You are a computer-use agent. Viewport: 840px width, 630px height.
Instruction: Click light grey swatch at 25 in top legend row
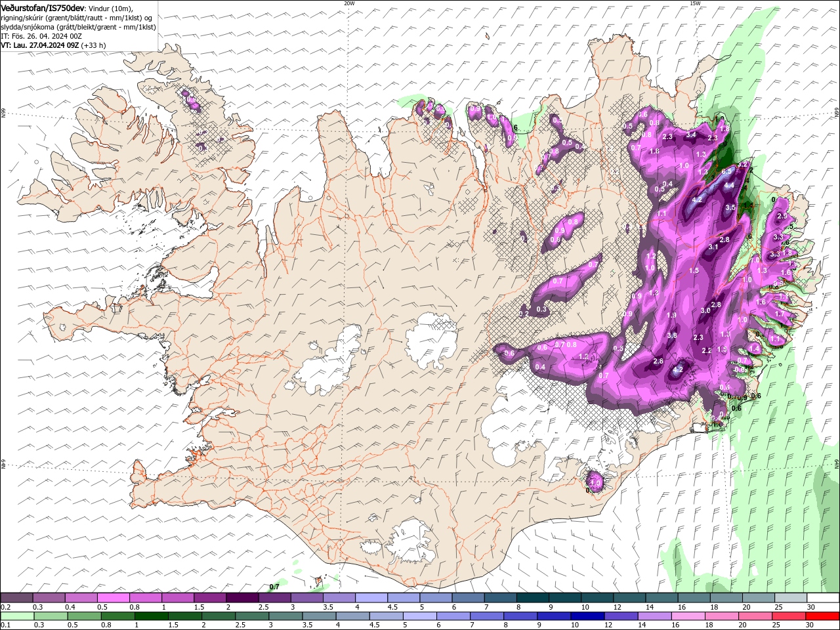tap(790, 598)
